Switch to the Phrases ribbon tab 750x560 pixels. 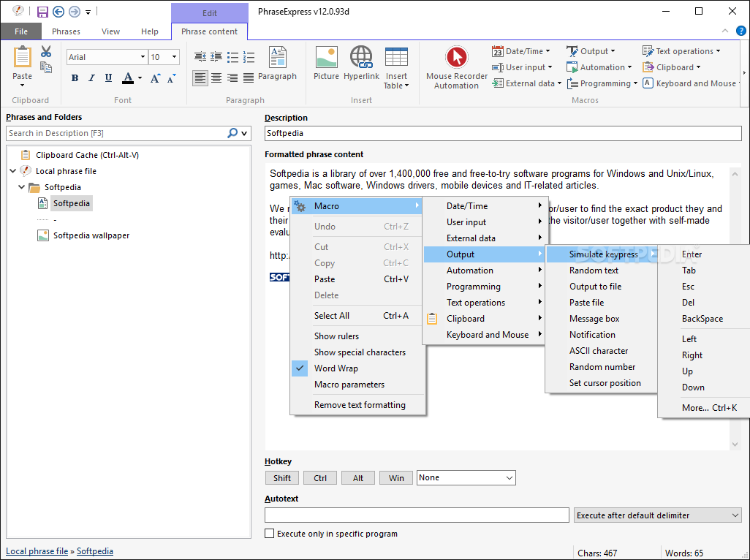(66, 31)
